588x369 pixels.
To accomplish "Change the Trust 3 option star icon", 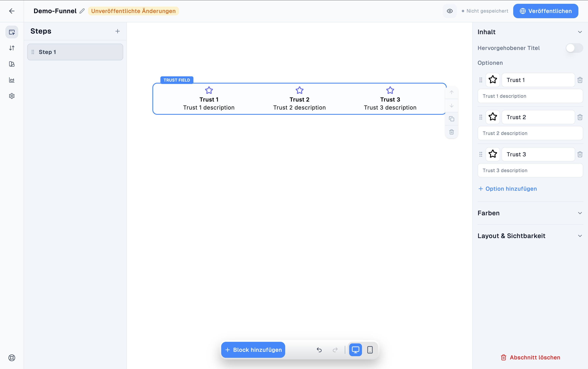I will click(x=493, y=154).
